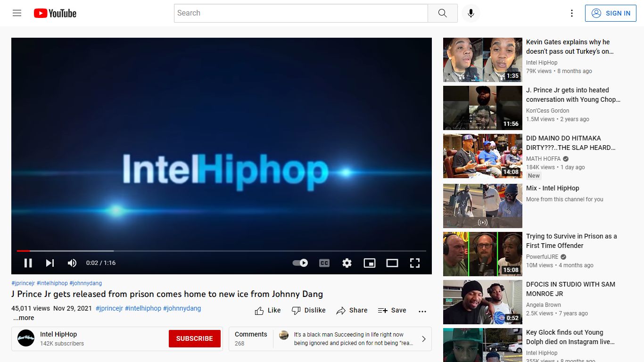Click commenter avatar in Comments preview
644x362 pixels.
(284, 335)
